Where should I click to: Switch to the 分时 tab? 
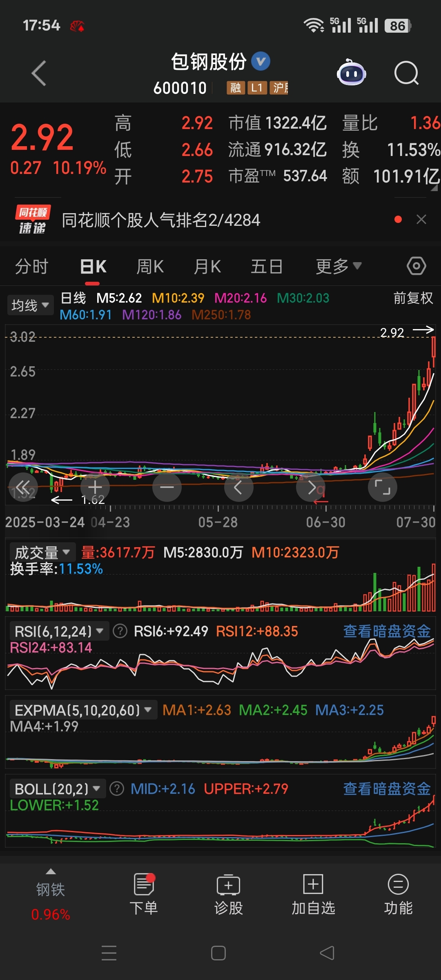pyautogui.click(x=31, y=266)
